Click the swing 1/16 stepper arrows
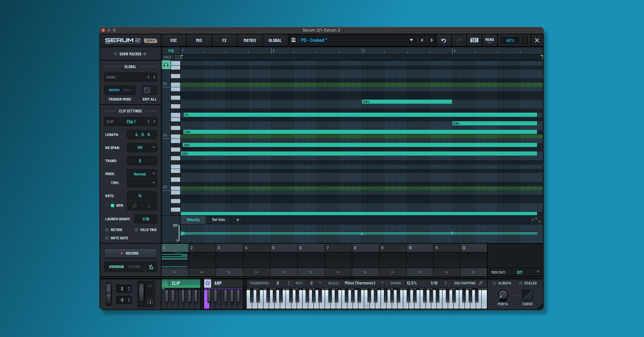Viewport: 644px width, 337px height. 445,283
